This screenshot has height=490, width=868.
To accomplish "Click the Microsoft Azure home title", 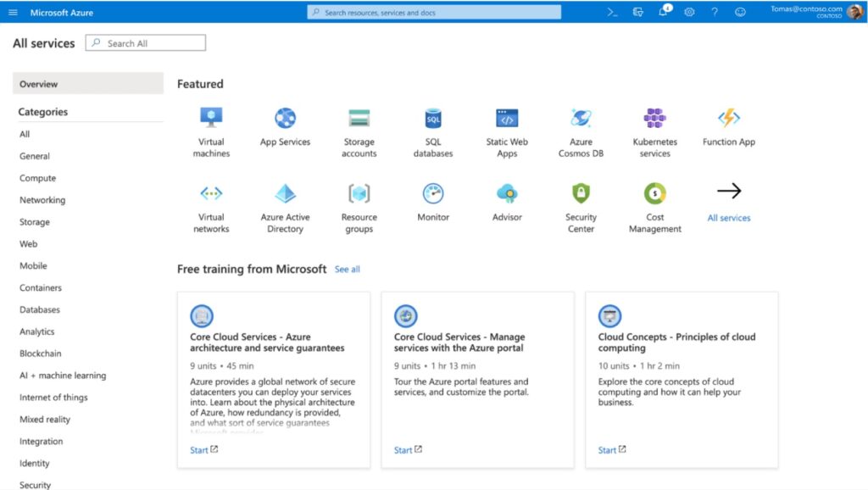I will [x=61, y=12].
